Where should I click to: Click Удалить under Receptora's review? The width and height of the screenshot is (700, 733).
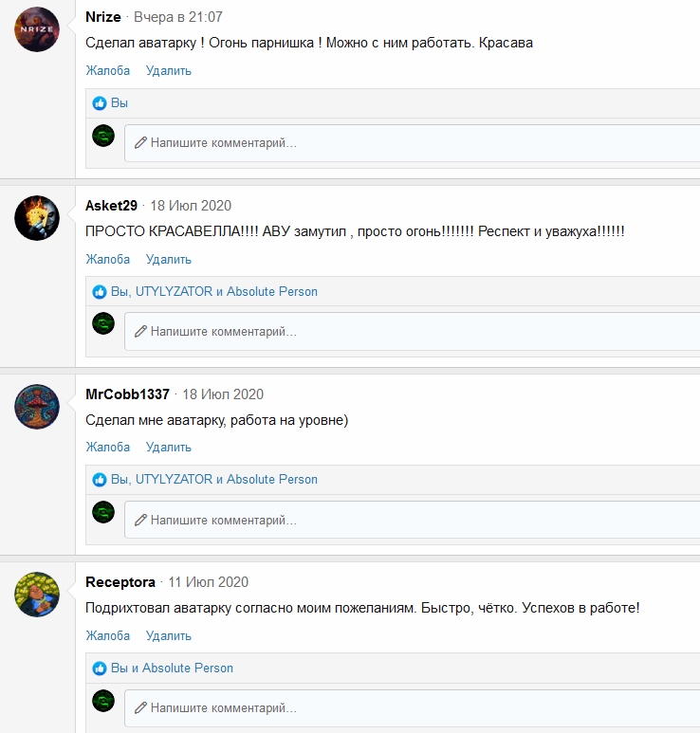pos(168,635)
